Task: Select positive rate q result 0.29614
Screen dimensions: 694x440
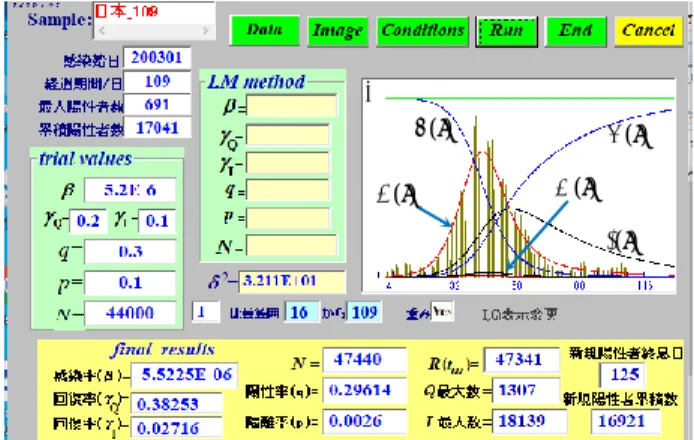Action: 365,390
